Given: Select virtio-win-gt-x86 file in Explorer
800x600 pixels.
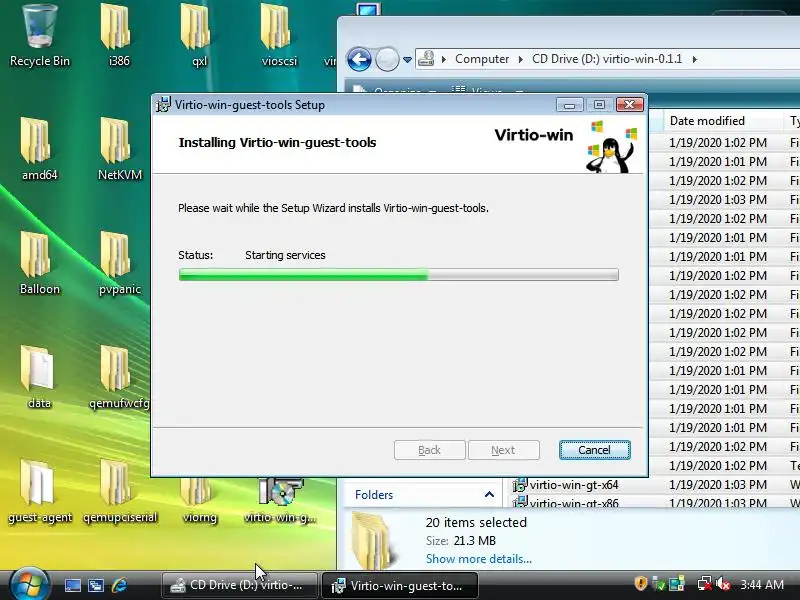Looking at the screenshot, I should click(573, 502).
